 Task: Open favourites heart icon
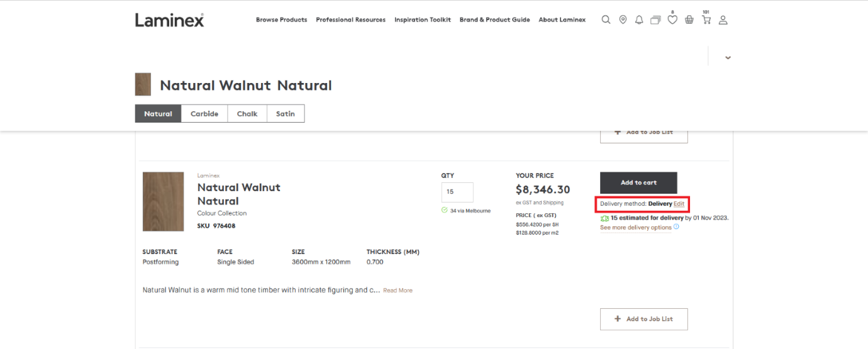pos(672,19)
